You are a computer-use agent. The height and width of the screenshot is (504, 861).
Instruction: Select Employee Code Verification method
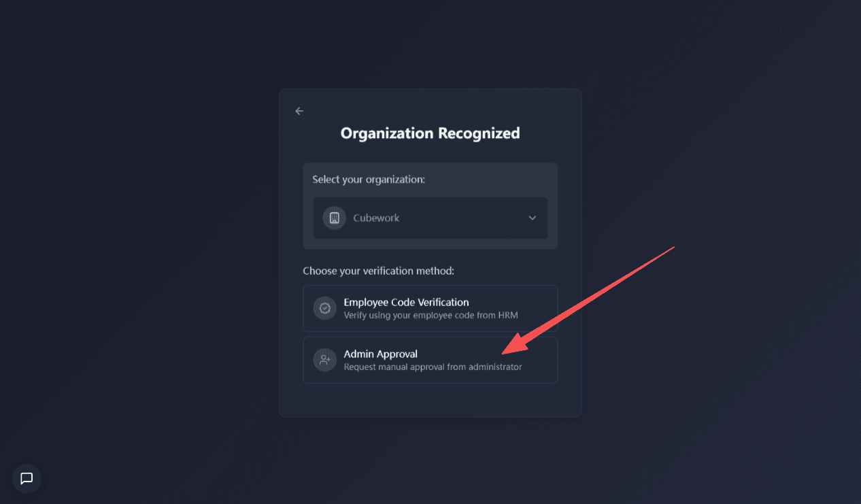pyautogui.click(x=430, y=308)
